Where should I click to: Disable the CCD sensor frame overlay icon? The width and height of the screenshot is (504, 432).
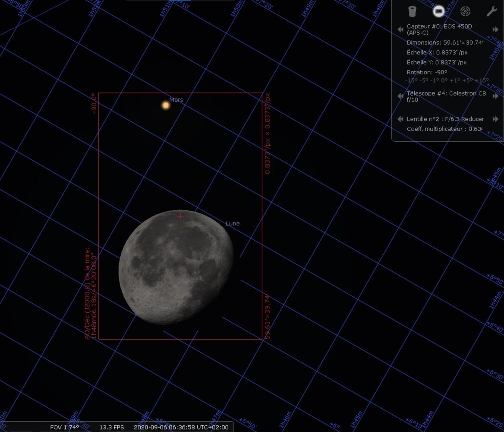(439, 11)
